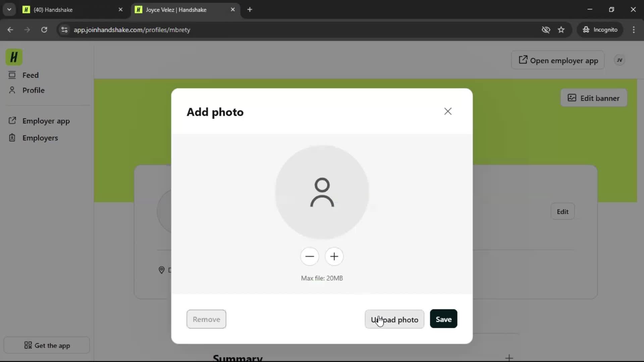Open Profile in sidebar
Image resolution: width=644 pixels, height=362 pixels.
(x=27, y=90)
